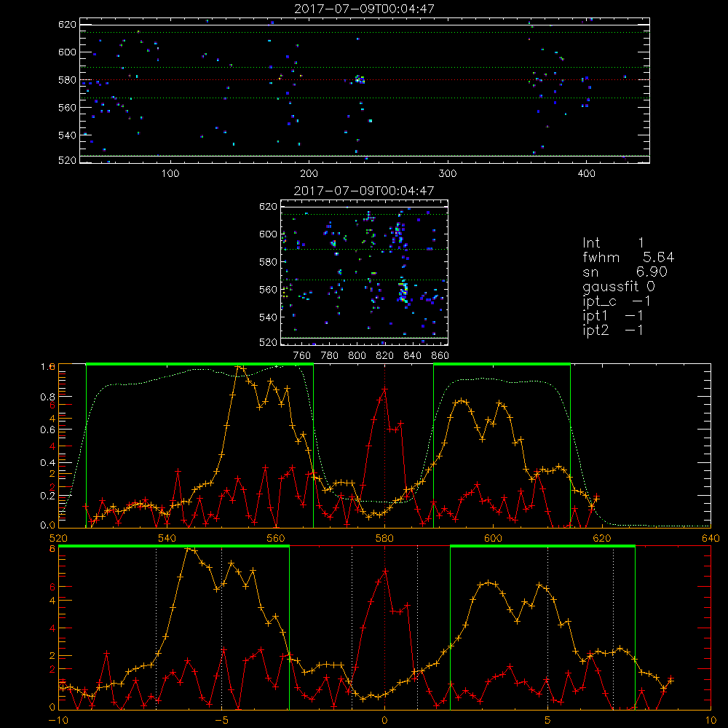Click x-axis label -10 of the bottom plot

click(x=58, y=721)
